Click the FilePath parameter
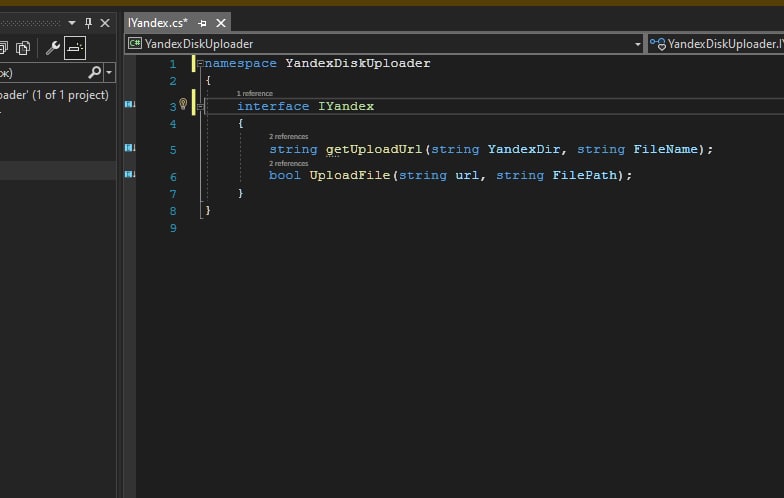 click(584, 175)
